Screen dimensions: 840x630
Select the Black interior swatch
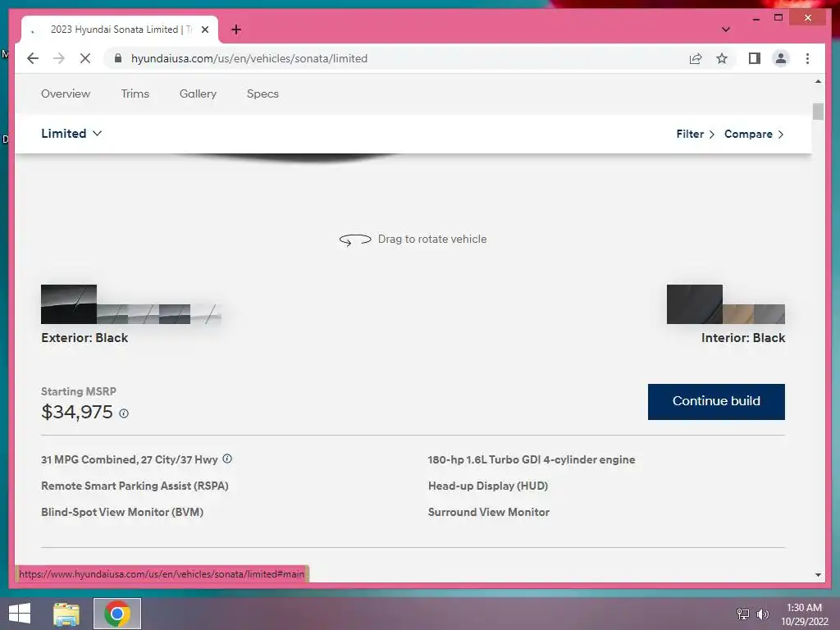[x=694, y=304]
